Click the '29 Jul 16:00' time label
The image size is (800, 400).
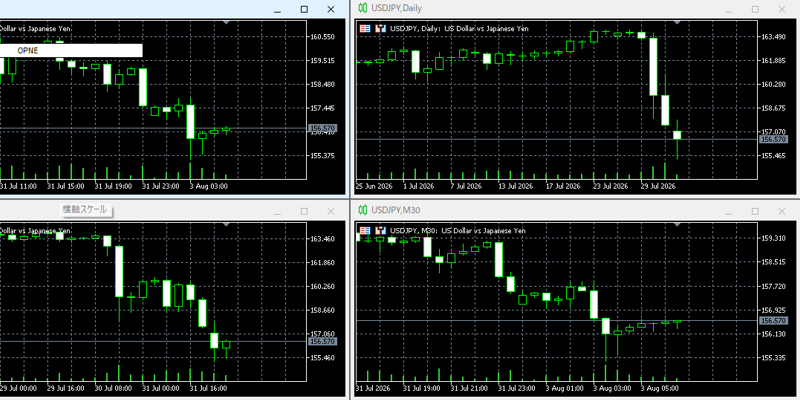[64, 388]
